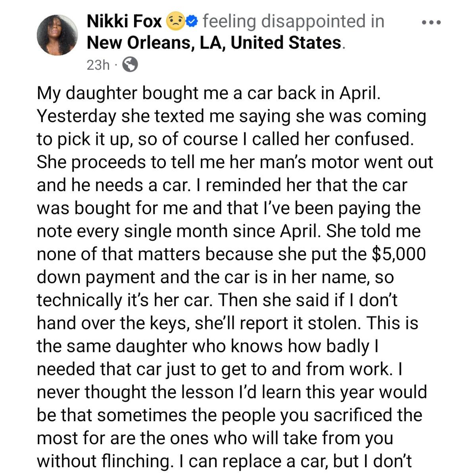Click the phrase "down payment" in the post
Viewport: 476px width, 476px height.
pyautogui.click(x=96, y=277)
